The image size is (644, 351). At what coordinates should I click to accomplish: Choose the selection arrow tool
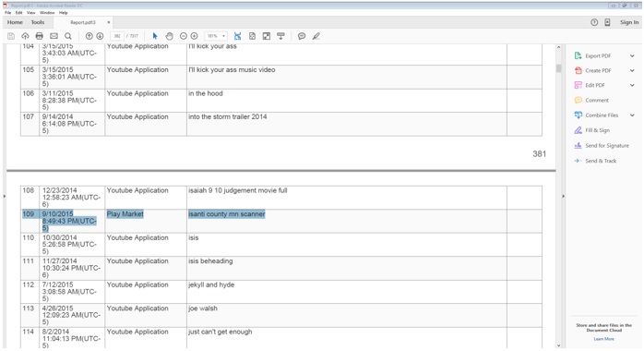[155, 36]
